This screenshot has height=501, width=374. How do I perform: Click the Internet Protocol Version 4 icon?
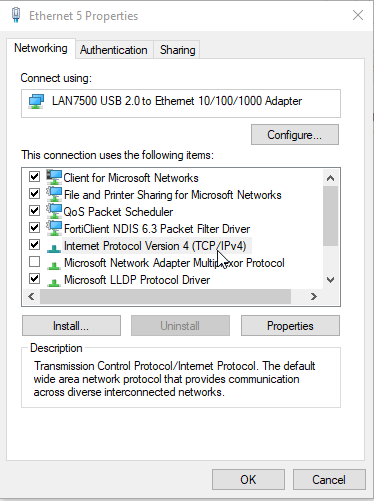[54, 248]
